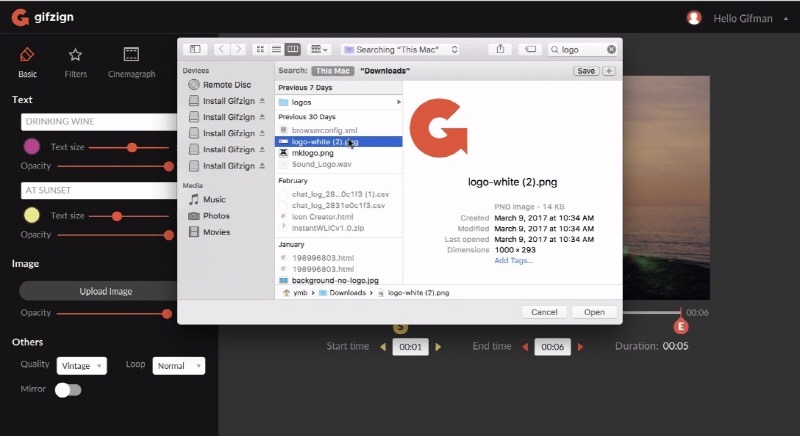Toggle the Mirror switch
This screenshot has width=800, height=436.
(68, 390)
